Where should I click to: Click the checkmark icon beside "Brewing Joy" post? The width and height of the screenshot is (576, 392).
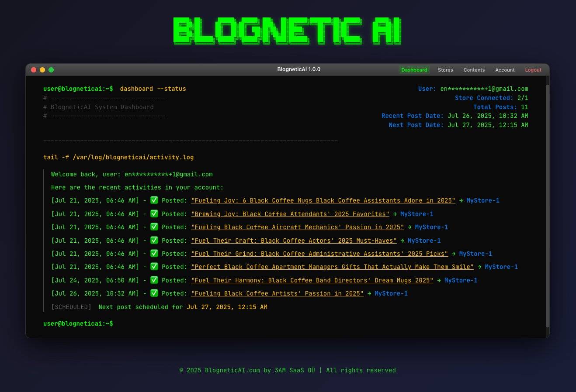(x=154, y=214)
